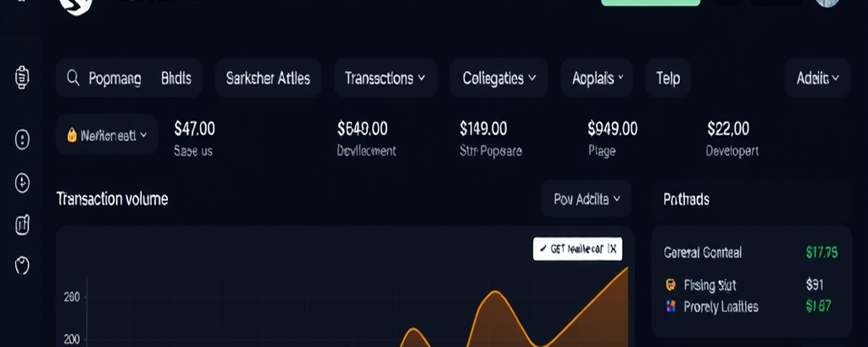Select the Fising Slut row label
This screenshot has width=868, height=347.
(710, 285)
